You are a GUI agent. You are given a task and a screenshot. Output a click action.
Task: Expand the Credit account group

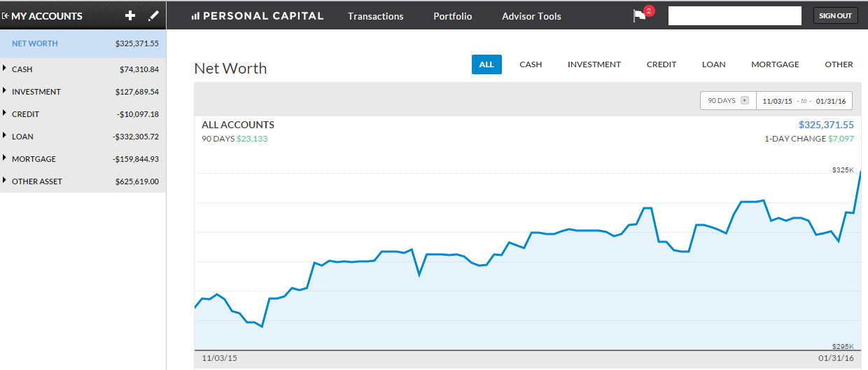(x=5, y=114)
